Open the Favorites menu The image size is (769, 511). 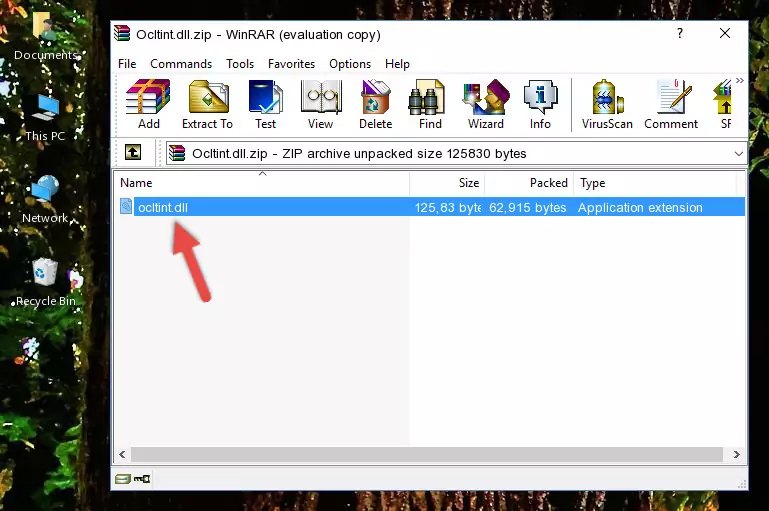[291, 64]
